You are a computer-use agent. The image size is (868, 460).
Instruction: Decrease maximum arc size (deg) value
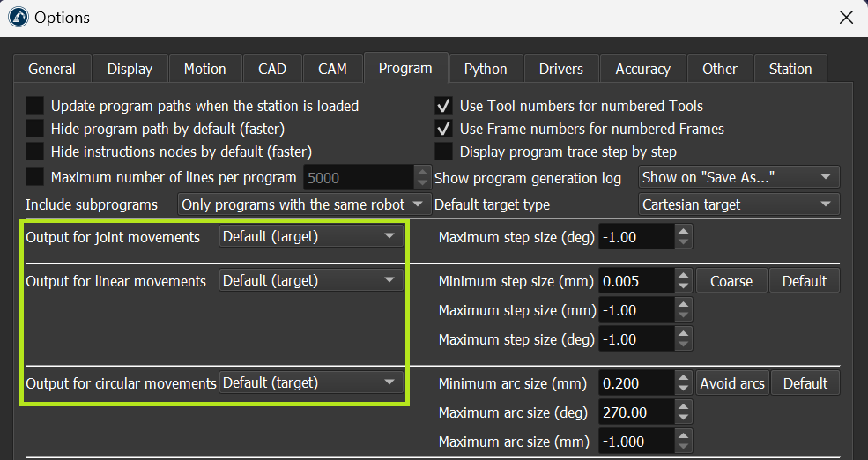point(684,418)
